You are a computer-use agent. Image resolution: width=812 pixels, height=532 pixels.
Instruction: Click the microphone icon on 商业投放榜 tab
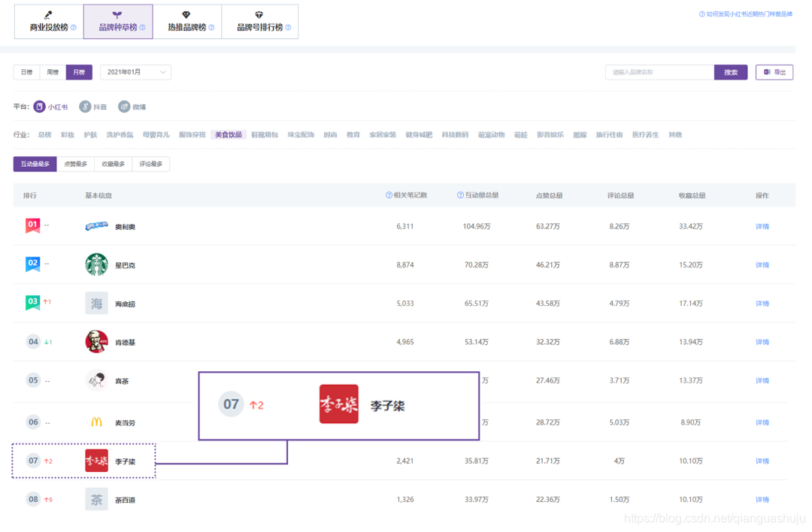coord(48,15)
